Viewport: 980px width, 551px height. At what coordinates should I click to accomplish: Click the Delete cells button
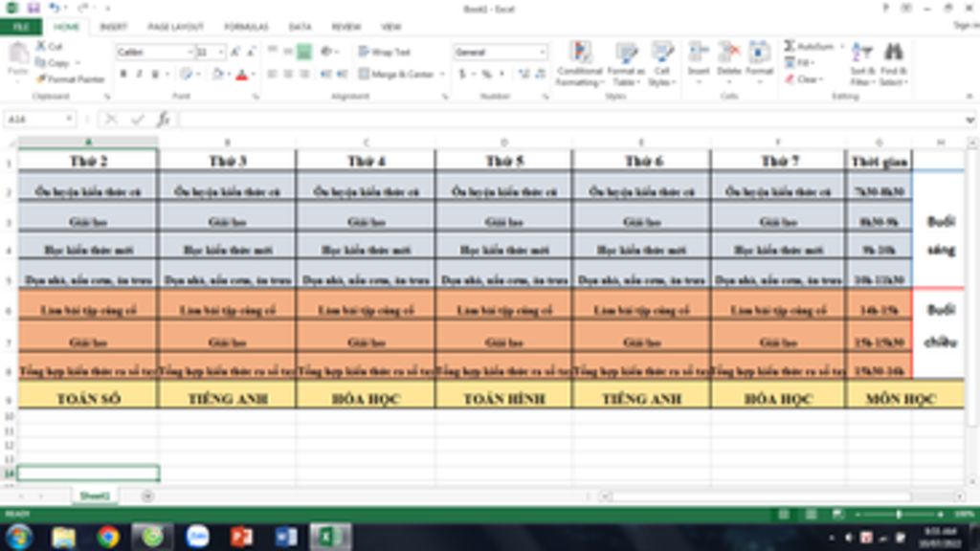728,62
